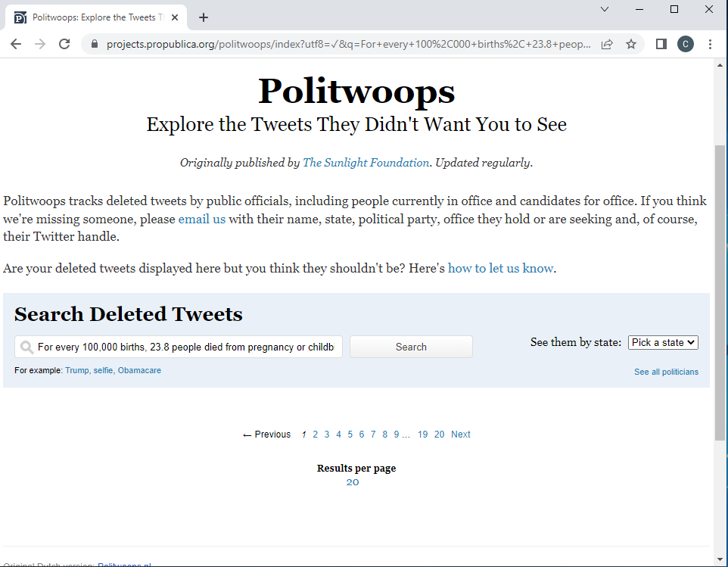This screenshot has width=728, height=567.
Task: Click the Search button
Action: click(x=411, y=347)
